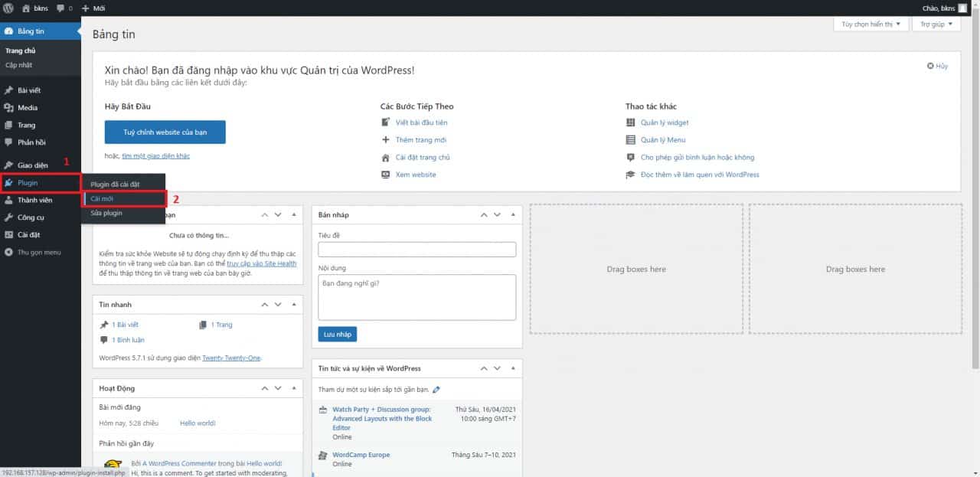980x477 pixels.
Task: Click the Tiêu đề draft title field
Action: pos(417,250)
